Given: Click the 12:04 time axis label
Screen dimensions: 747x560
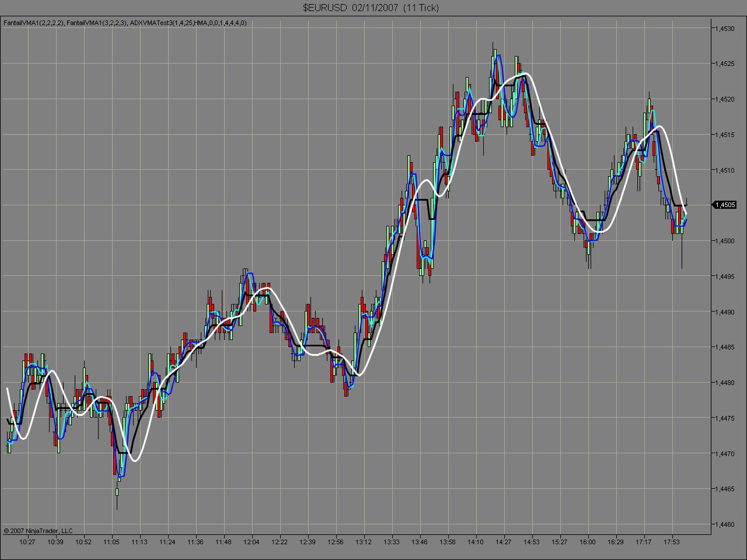Looking at the screenshot, I should pyautogui.click(x=252, y=541).
